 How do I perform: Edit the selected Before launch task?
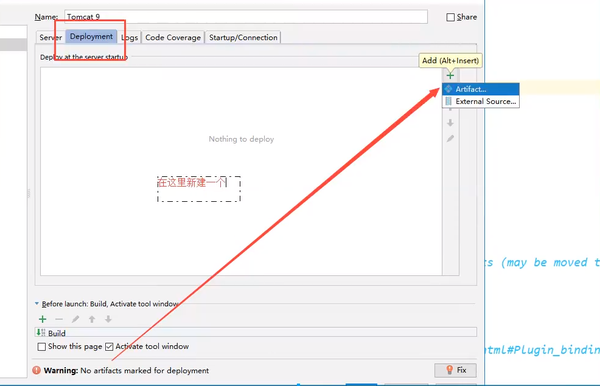pyautogui.click(x=75, y=319)
